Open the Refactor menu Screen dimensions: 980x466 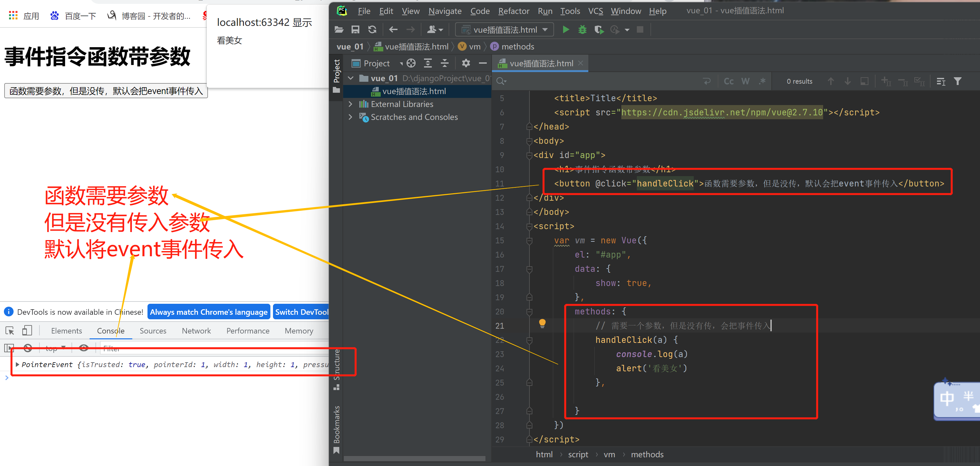point(514,11)
